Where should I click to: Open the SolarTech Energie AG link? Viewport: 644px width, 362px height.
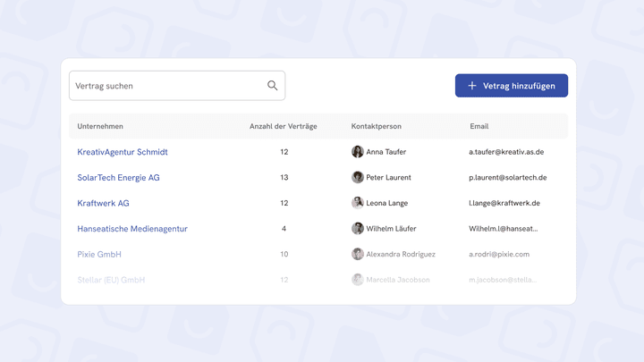118,177
